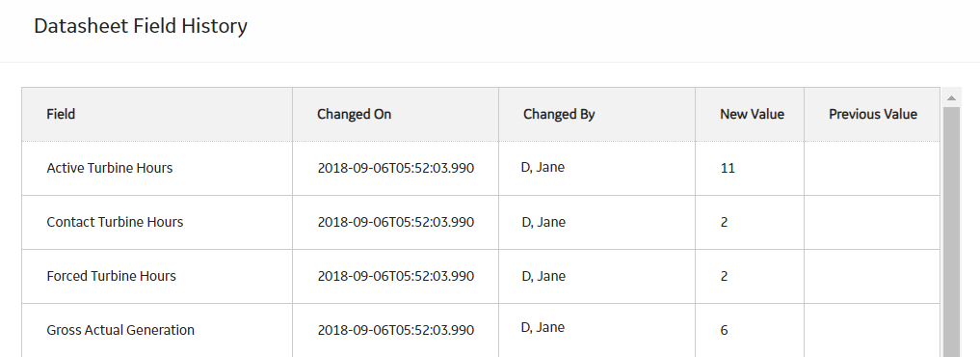Click D, Jane in Contact Turbine Hours row
Image resolution: width=980 pixels, height=357 pixels.
tap(543, 222)
